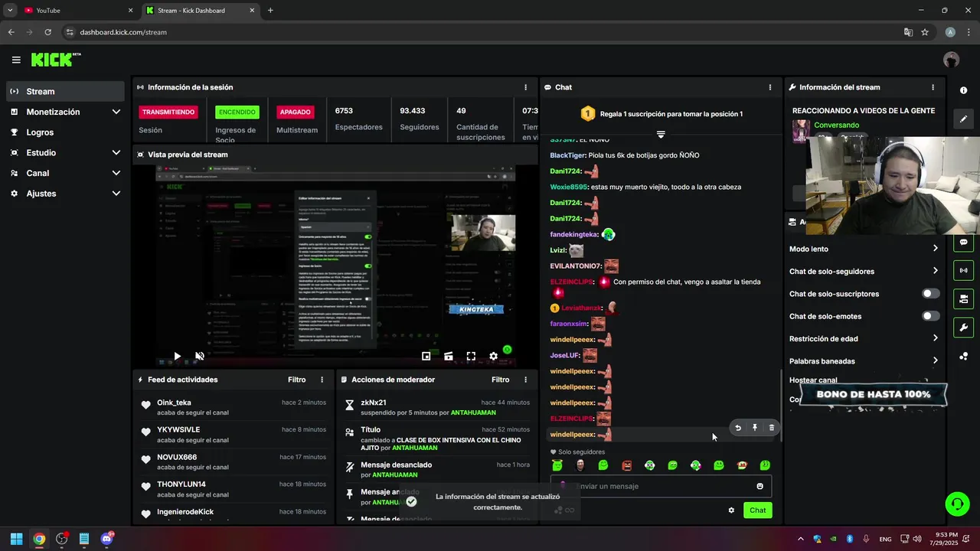Viewport: 980px width, 551px height.
Task: Expand the Monetización sidebar section
Action: [64, 112]
